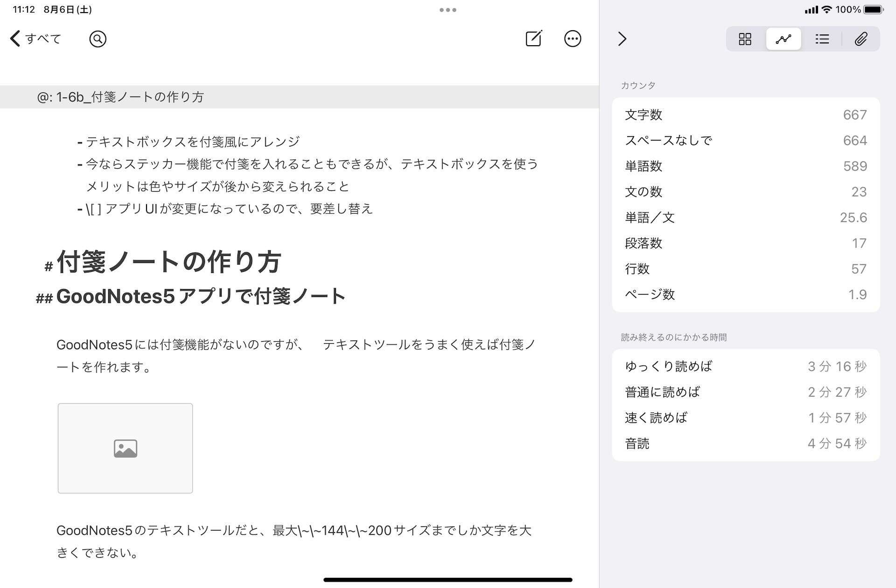Screen dimensions: 896x588
Task: Tap the three-dot multitasking indicator
Action: pos(448,10)
